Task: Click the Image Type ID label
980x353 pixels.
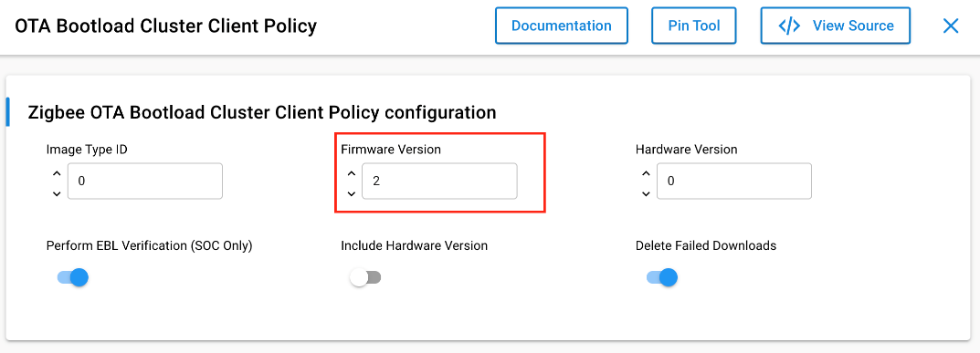Action: click(x=87, y=150)
